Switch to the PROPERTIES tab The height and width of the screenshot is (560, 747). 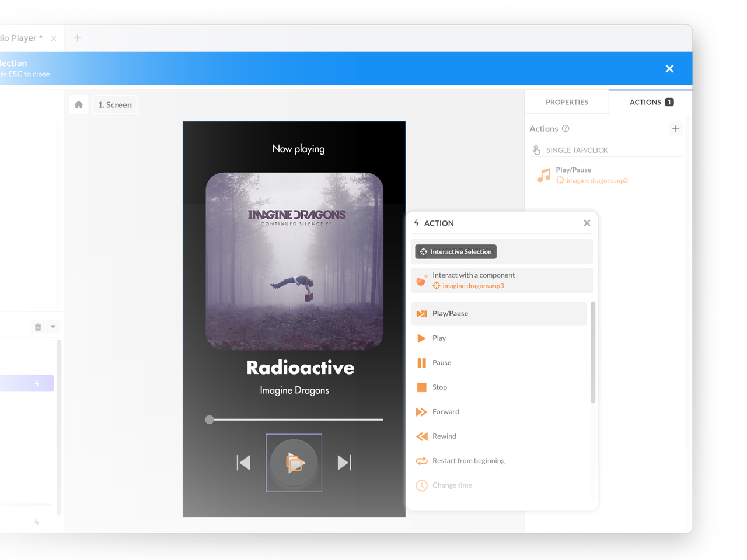[566, 101]
